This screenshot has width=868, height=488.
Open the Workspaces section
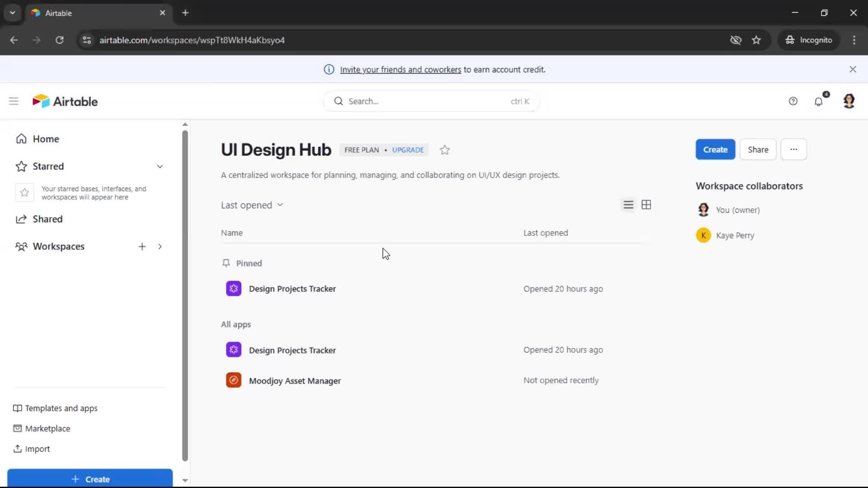point(58,246)
